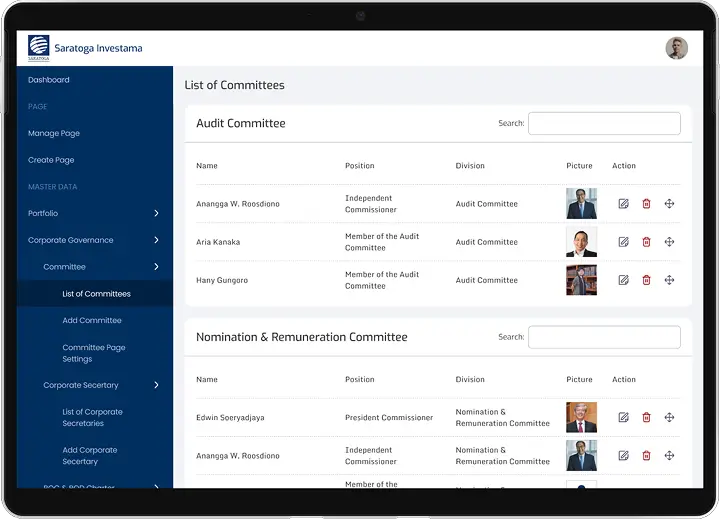Open Dashboard from sidebar

(49, 80)
